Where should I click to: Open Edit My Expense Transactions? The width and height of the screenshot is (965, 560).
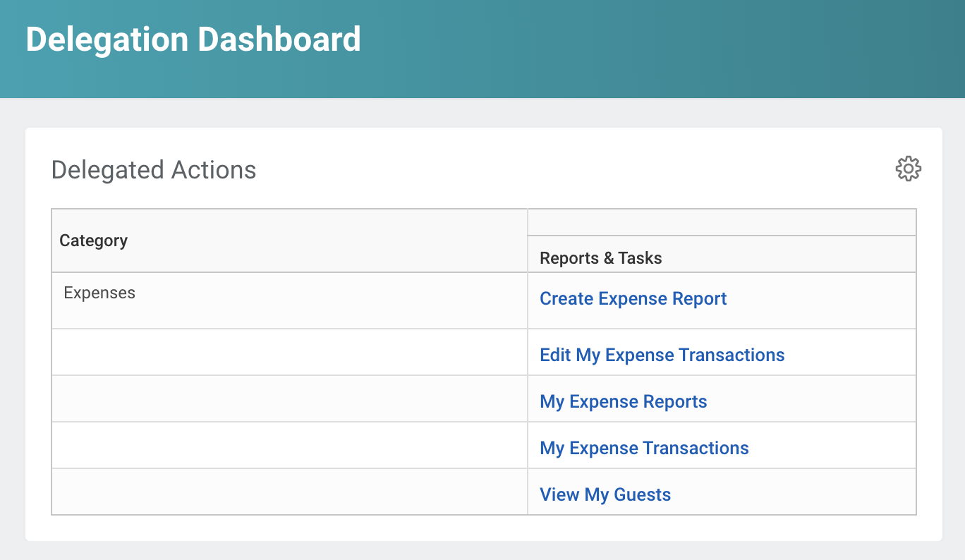tap(662, 355)
